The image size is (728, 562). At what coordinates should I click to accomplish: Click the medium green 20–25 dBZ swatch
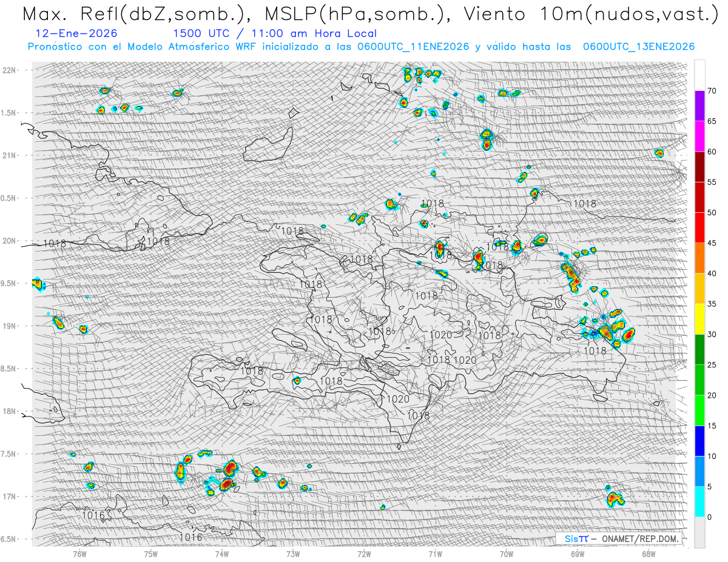point(699,380)
